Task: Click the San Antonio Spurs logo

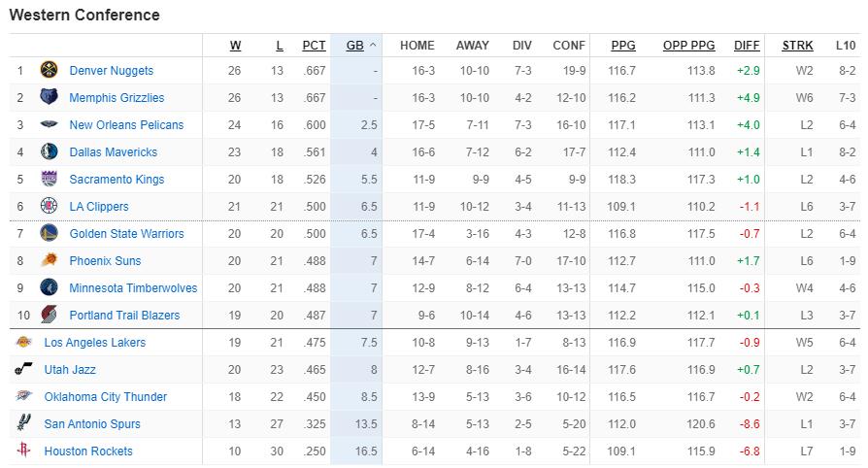Action: click(24, 423)
